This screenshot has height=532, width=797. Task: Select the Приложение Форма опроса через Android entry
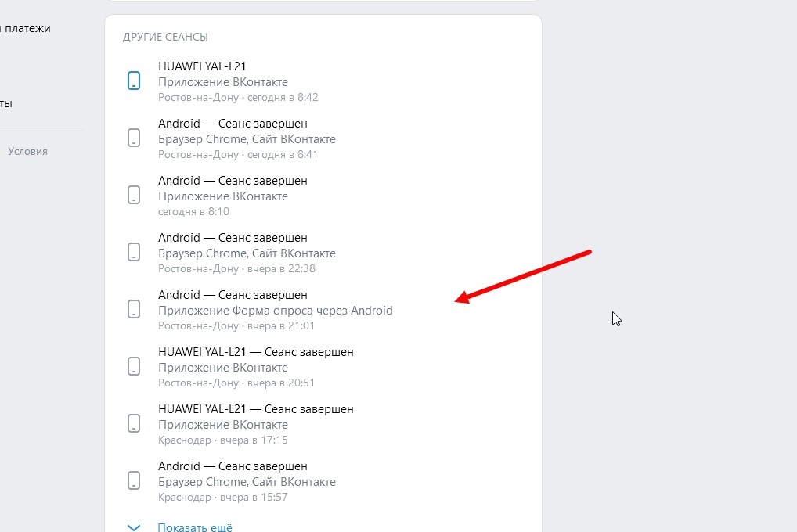(x=275, y=311)
